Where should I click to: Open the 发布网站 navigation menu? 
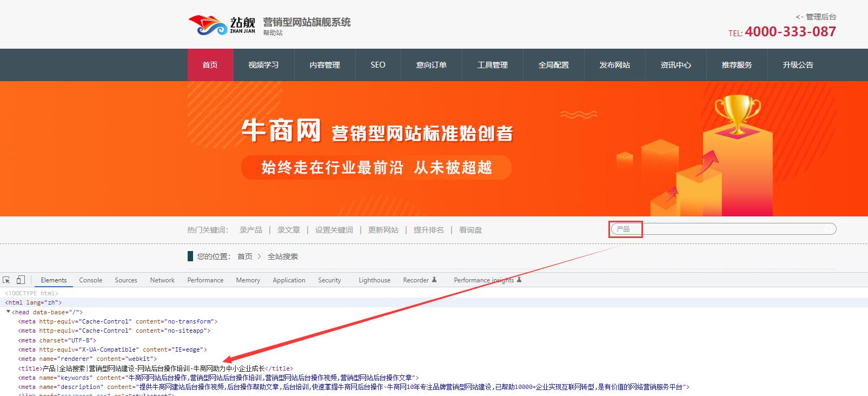coord(615,65)
